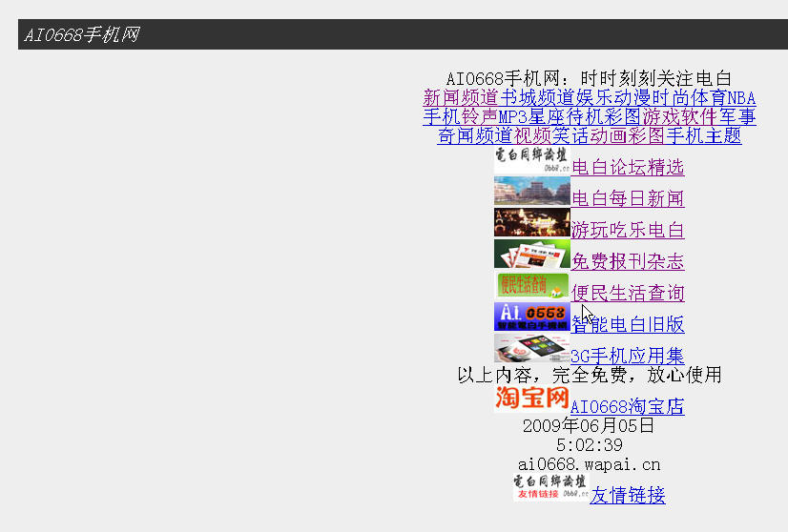The height and width of the screenshot is (532, 788).
Task: Click the green 免费报刊杂志 newspaper icon
Action: point(531,255)
